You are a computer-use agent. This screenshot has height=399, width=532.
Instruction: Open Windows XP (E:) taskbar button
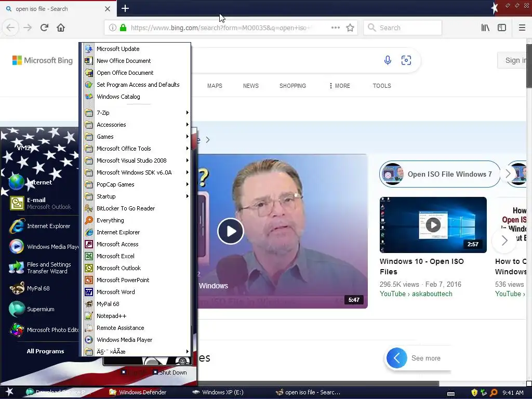pos(218,392)
